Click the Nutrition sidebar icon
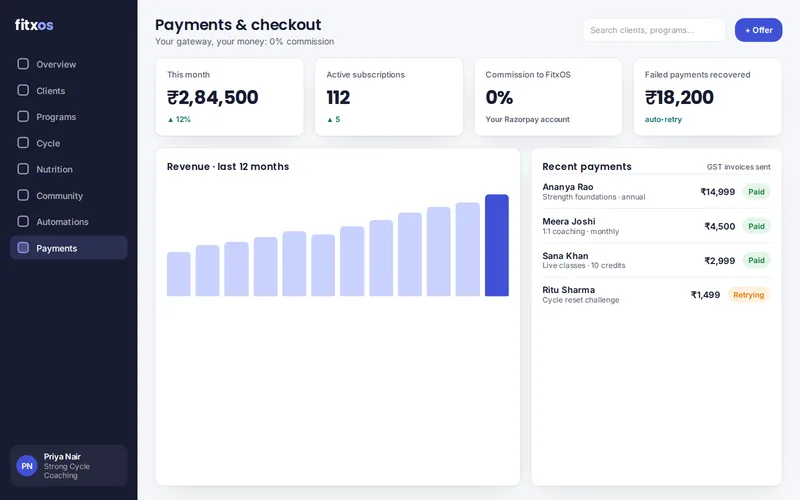 [x=23, y=169]
